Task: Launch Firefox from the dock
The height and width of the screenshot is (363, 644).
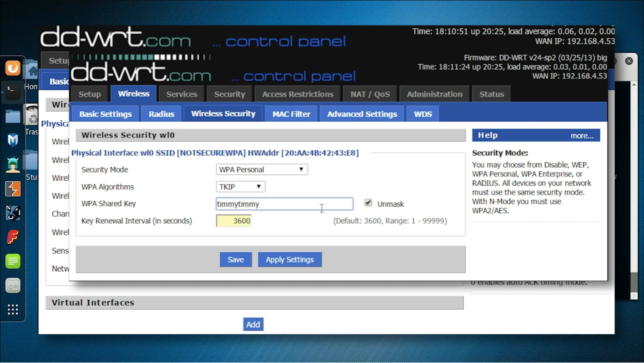Action: [13, 68]
